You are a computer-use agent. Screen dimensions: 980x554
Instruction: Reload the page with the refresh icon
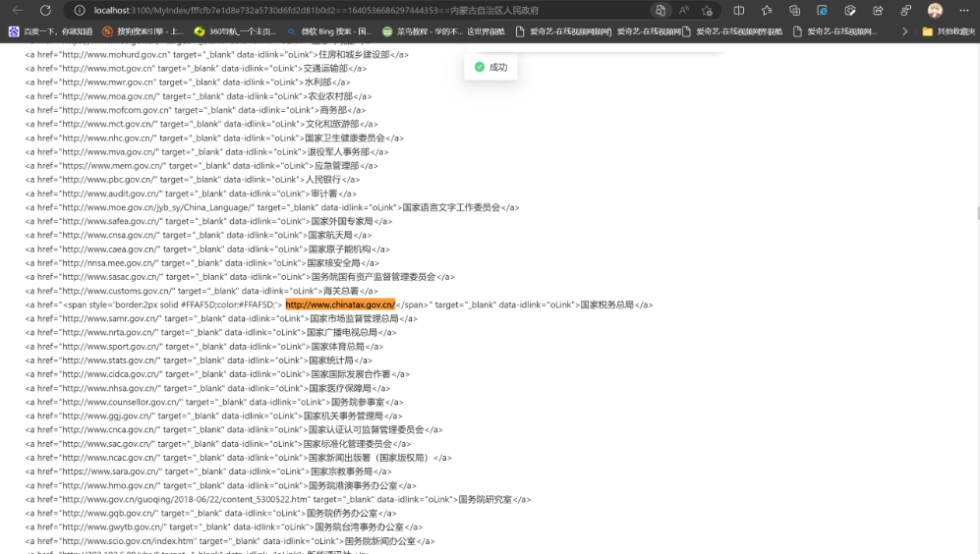pos(45,10)
